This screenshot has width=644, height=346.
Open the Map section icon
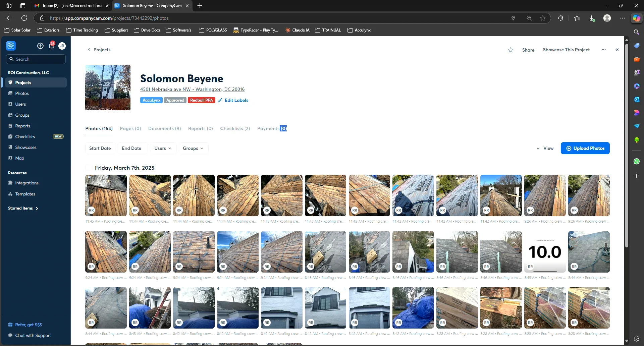[x=11, y=158]
